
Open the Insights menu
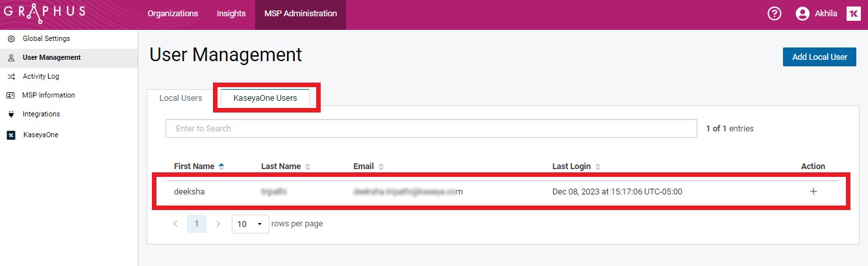(x=231, y=14)
